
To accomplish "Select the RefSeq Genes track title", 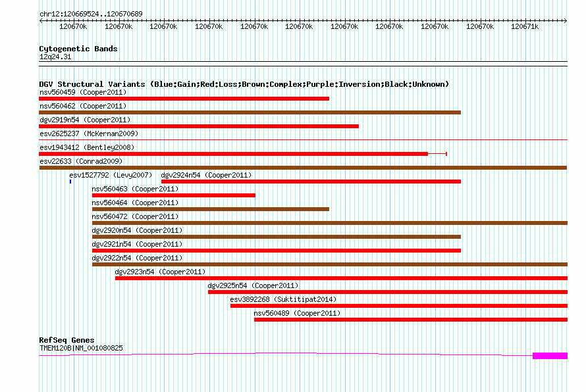I will tap(67, 340).
